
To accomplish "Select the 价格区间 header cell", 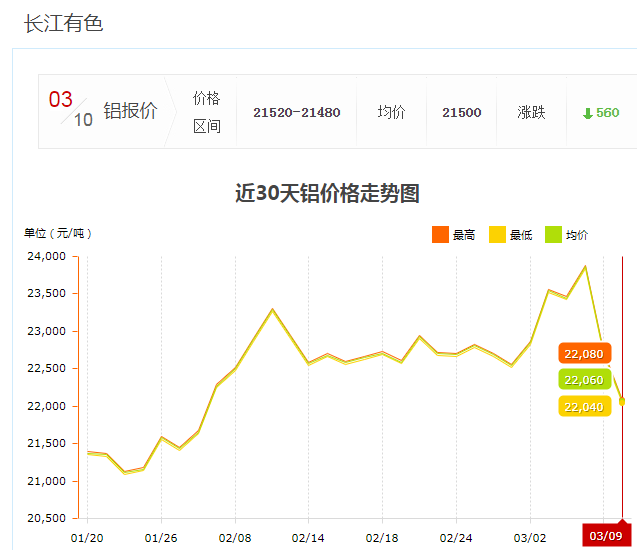I will (x=206, y=112).
